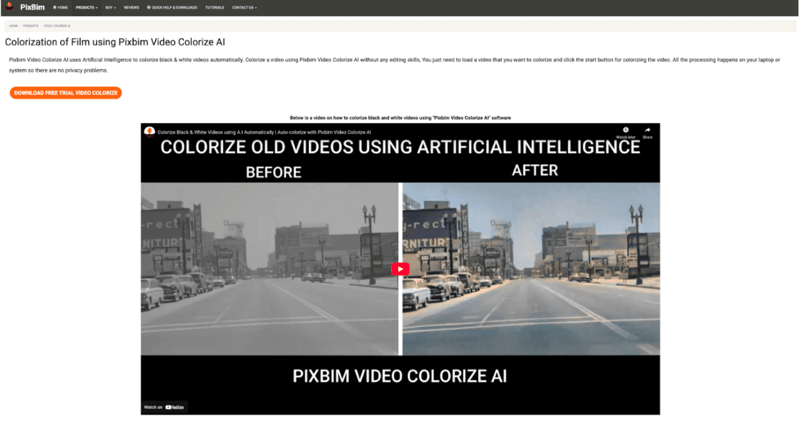Open the Contact Us dropdown
The image size is (800, 427).
pos(245,7)
